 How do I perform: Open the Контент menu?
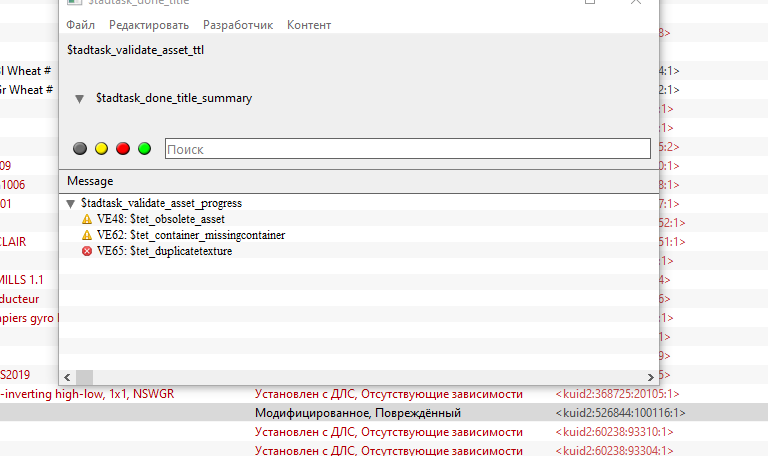coord(309,24)
